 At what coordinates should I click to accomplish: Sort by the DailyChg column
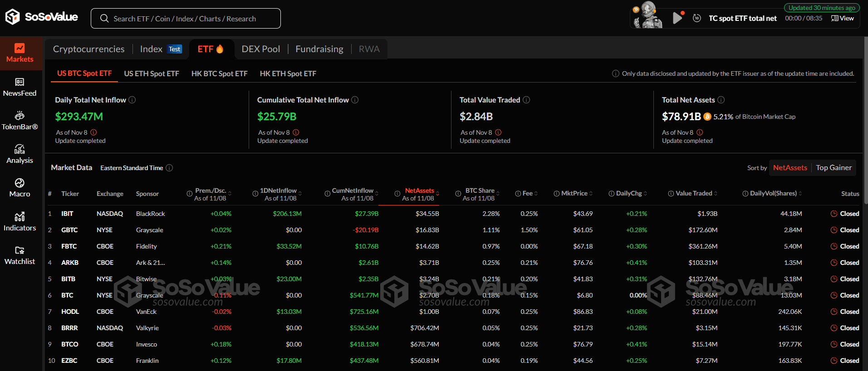point(645,194)
